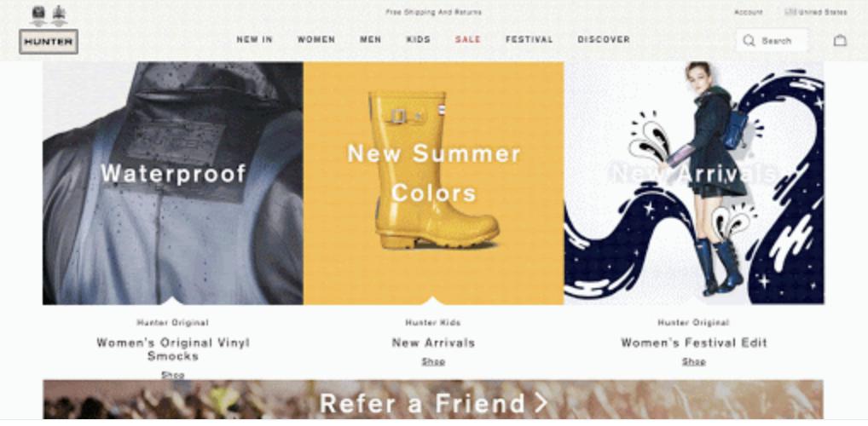This screenshot has width=868, height=426.
Task: Open the Waterproof jacket image tile
Action: click(x=173, y=183)
